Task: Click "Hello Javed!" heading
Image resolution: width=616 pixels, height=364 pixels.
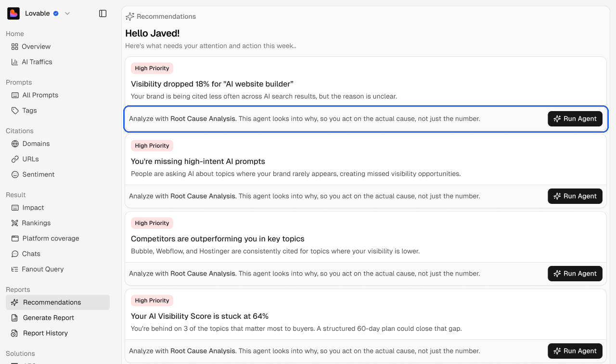Action: pyautogui.click(x=153, y=33)
